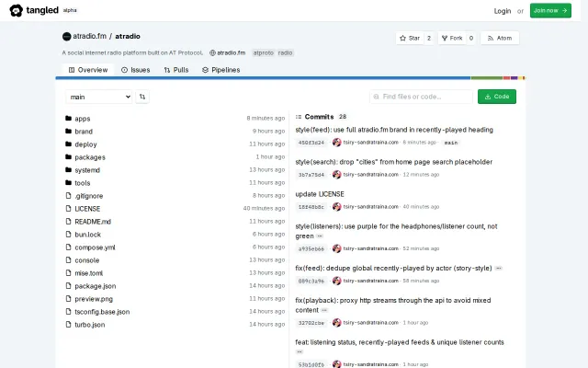Viewport: 588px width, 368px height.
Task: Click the compare branches icon next to main
Action: click(x=142, y=97)
